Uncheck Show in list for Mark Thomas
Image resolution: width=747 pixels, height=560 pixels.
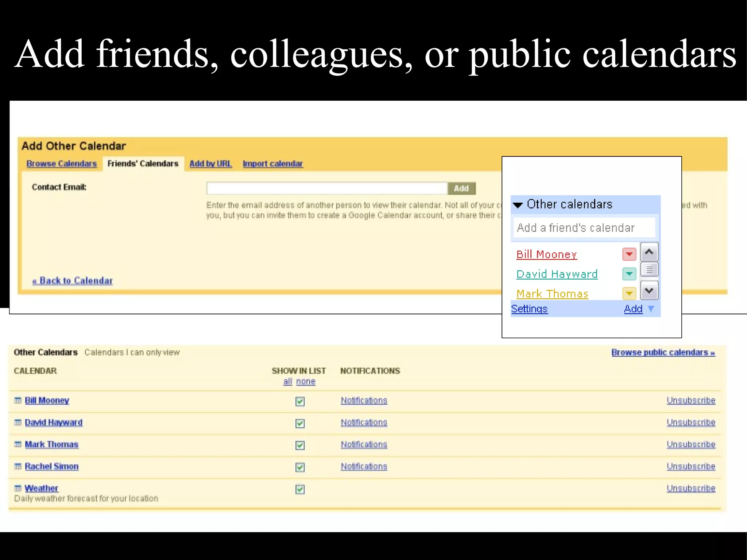tap(300, 445)
